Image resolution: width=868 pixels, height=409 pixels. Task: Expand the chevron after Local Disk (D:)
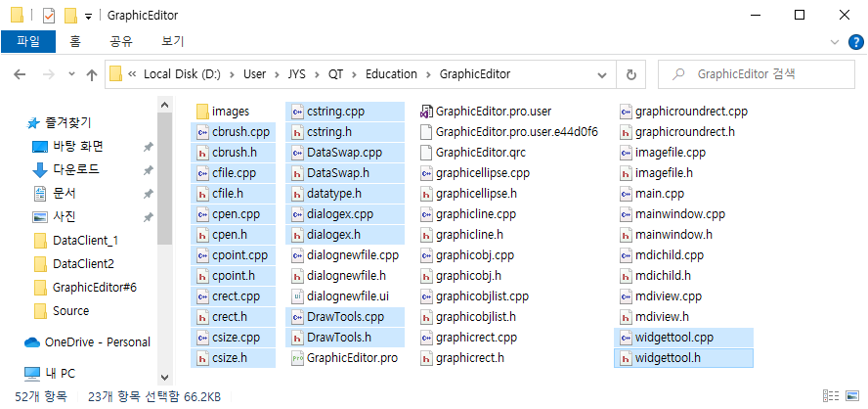pos(233,74)
